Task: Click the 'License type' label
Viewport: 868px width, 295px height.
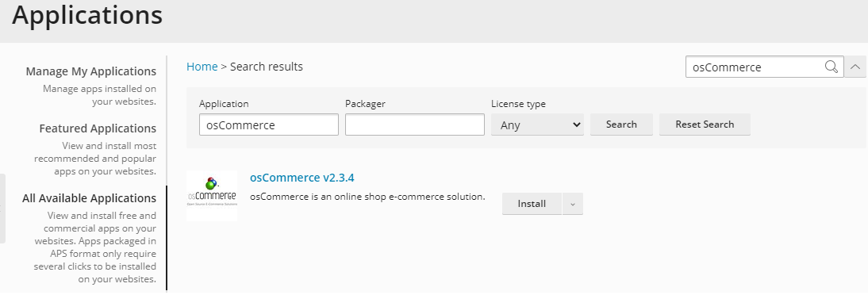Action: tap(518, 104)
